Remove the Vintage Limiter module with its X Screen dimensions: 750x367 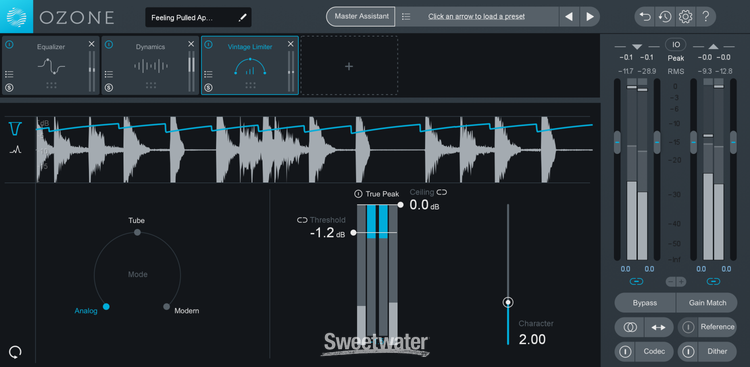point(290,44)
